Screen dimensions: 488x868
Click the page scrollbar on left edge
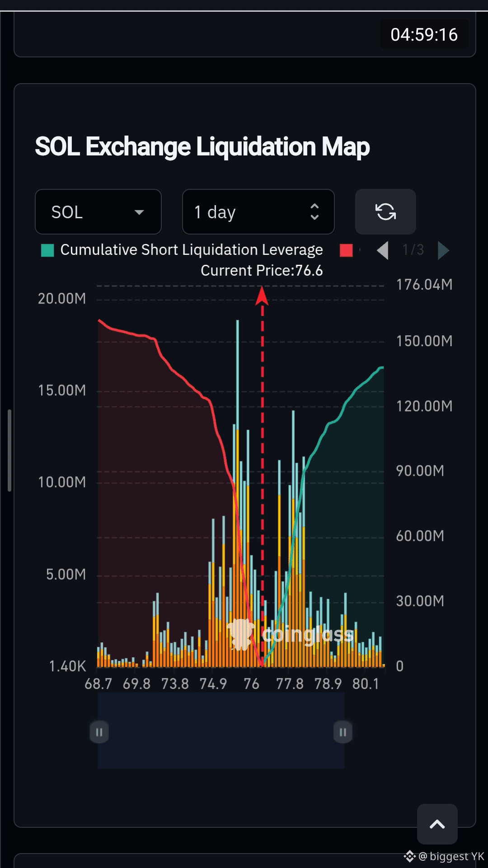(9, 450)
